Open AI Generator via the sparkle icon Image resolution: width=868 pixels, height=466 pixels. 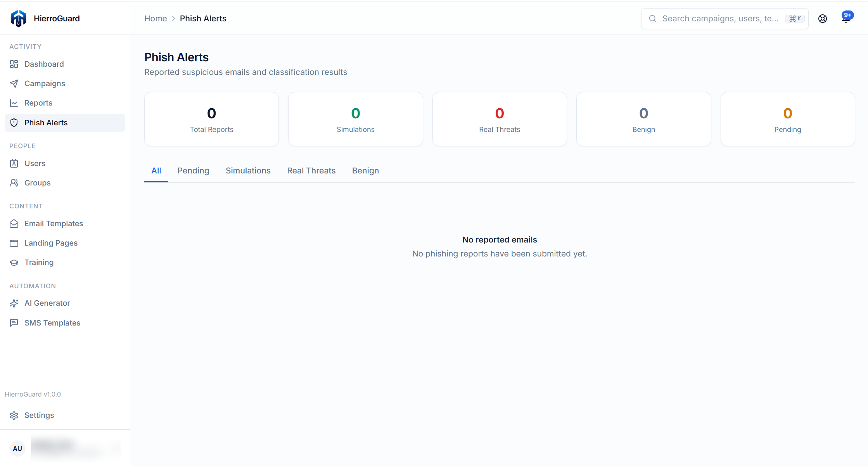tap(14, 303)
